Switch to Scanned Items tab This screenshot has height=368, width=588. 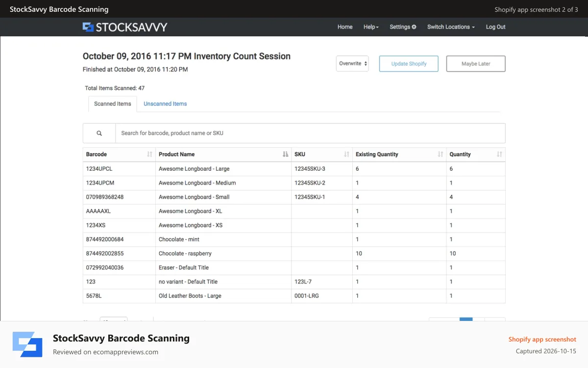pos(113,104)
